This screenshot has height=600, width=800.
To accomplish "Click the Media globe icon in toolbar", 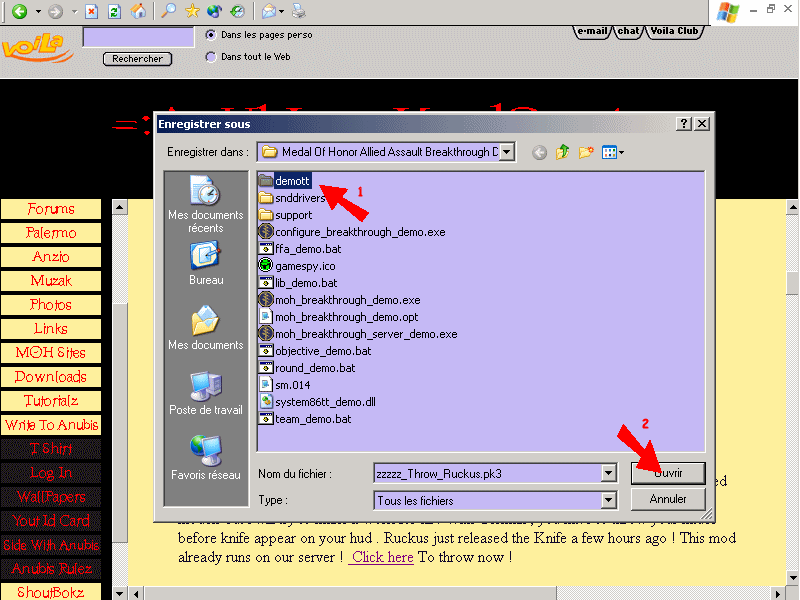I will (x=215, y=11).
